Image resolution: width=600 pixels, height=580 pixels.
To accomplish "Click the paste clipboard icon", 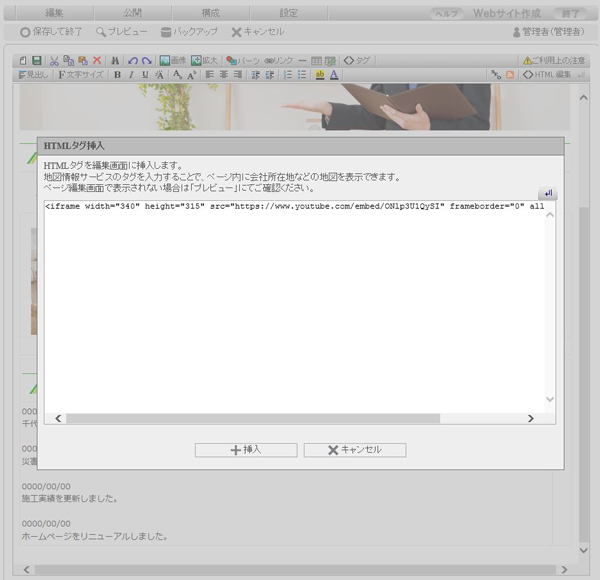I will (83, 60).
